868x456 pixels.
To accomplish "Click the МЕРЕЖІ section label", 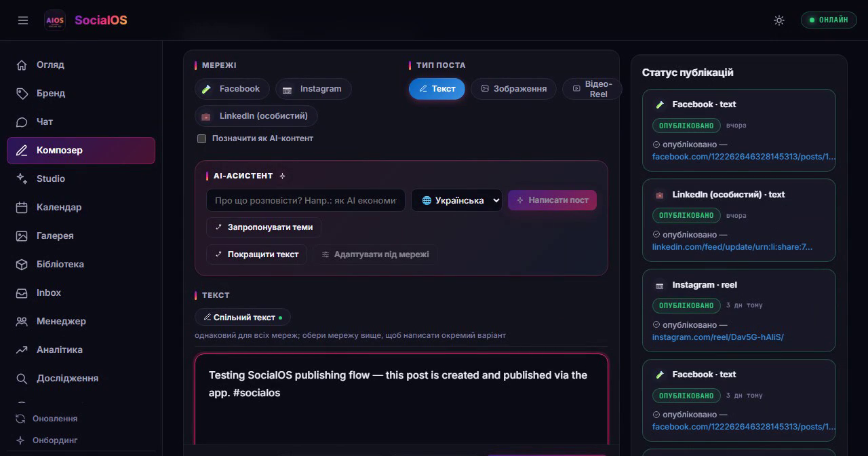I will click(x=219, y=65).
